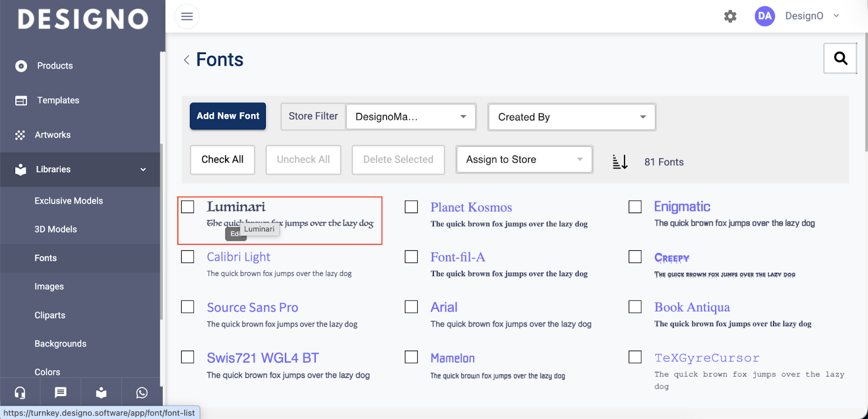The image size is (868, 419).
Task: Open the chat message icon
Action: 61,392
